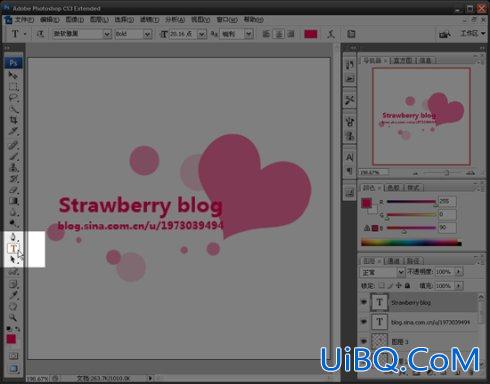Image resolution: width=490 pixels, height=384 pixels.
Task: Select the History Brush tool
Action: click(13, 179)
